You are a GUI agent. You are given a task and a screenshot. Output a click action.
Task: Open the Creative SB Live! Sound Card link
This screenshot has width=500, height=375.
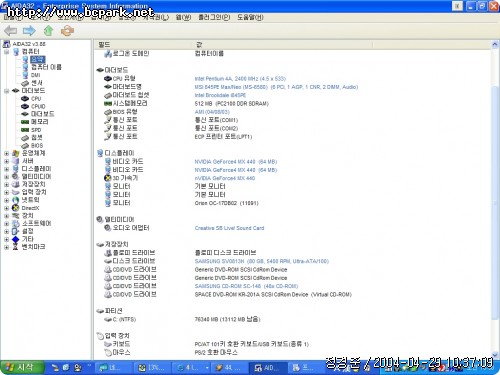229,228
